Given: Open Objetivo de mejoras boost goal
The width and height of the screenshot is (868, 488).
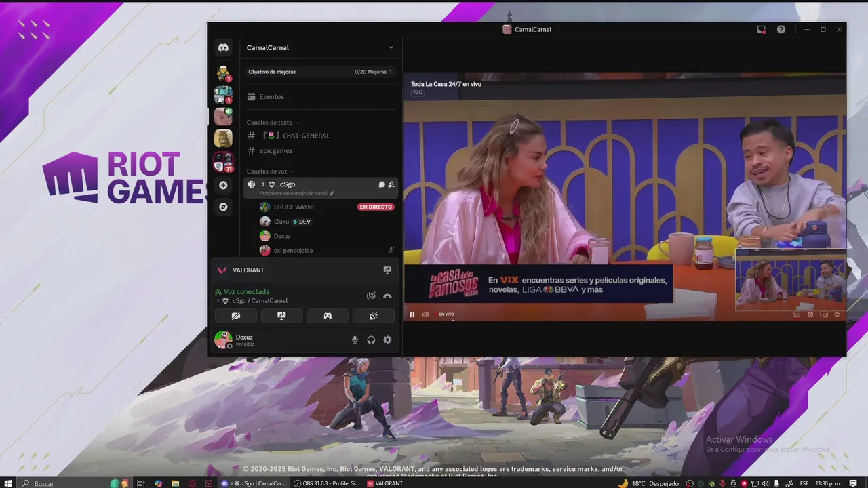Looking at the screenshot, I should pos(320,72).
